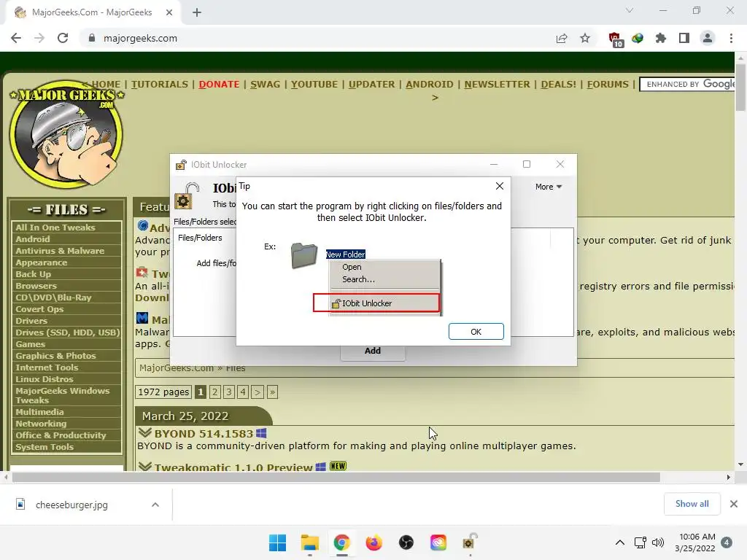This screenshot has width=747, height=560.
Task: Choose Open in the example context menu
Action: pyautogui.click(x=352, y=267)
